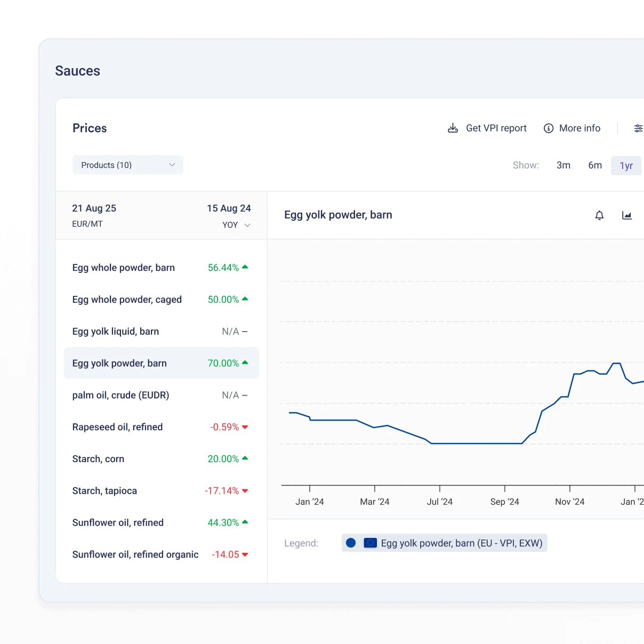The width and height of the screenshot is (644, 644).
Task: Click green up arrow for Egg whole powder, barn
Action: tap(245, 267)
